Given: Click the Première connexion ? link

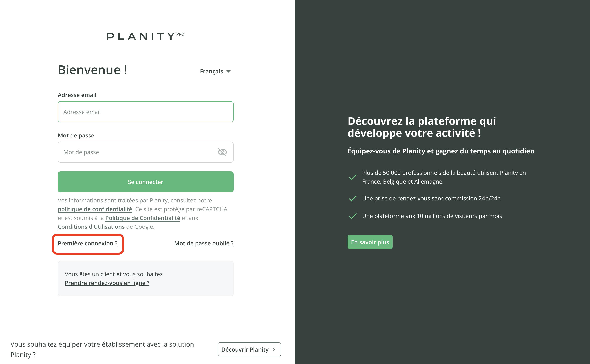Looking at the screenshot, I should click(x=88, y=243).
